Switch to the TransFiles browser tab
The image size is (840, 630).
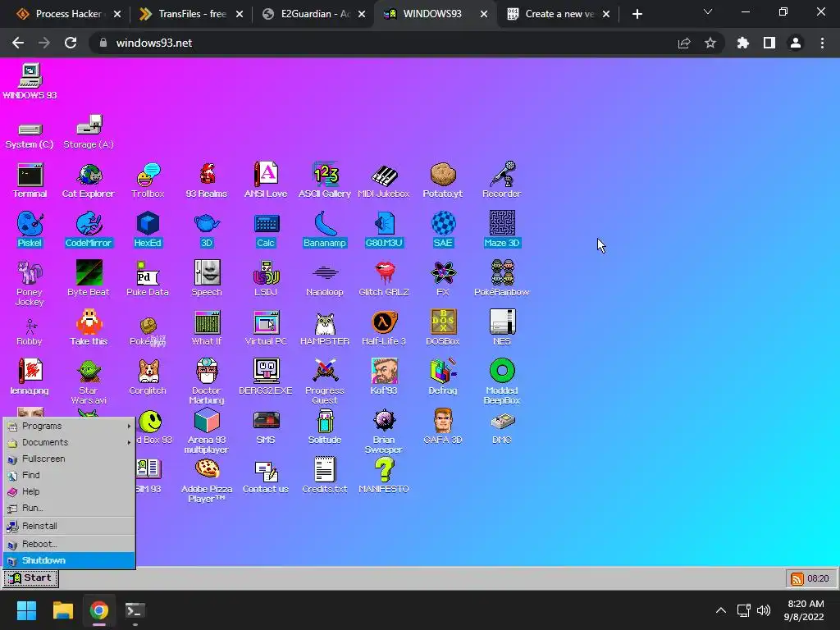pyautogui.click(x=190, y=14)
